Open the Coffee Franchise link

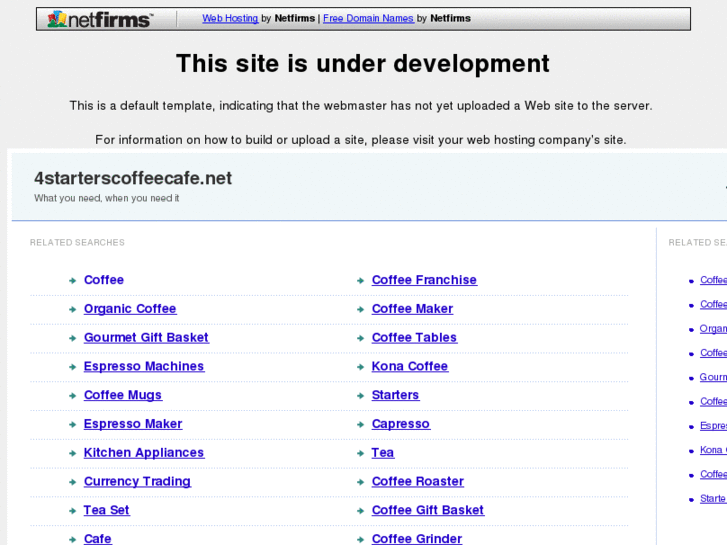point(424,280)
